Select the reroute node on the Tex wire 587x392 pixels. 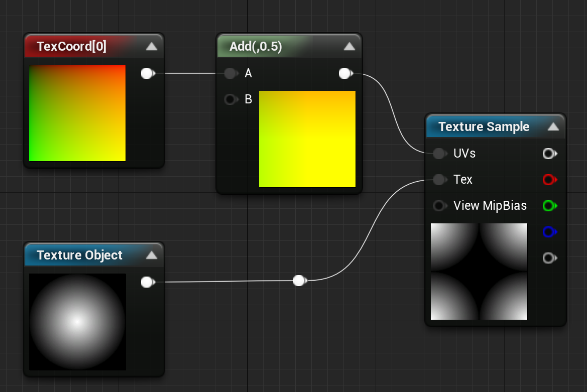click(300, 280)
